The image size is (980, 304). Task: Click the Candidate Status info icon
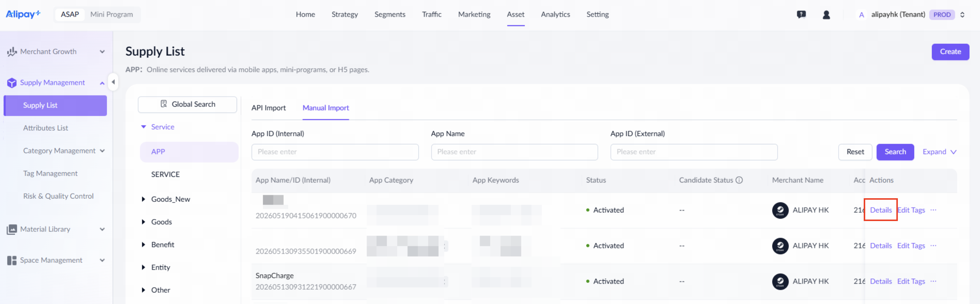point(739,180)
